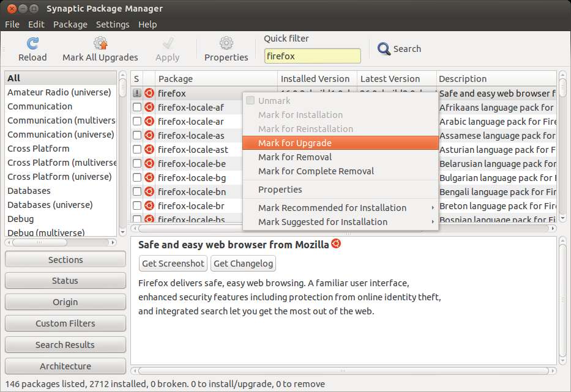Open the Properties gear icon in toolbar

point(226,43)
